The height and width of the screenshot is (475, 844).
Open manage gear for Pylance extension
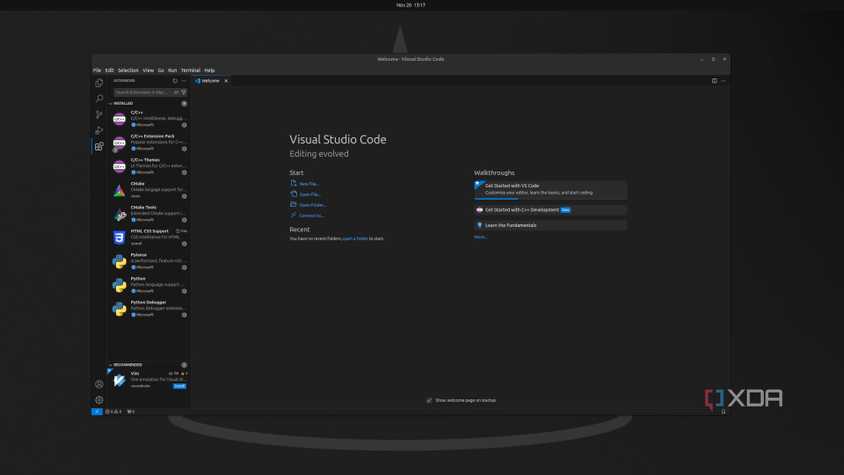(184, 267)
